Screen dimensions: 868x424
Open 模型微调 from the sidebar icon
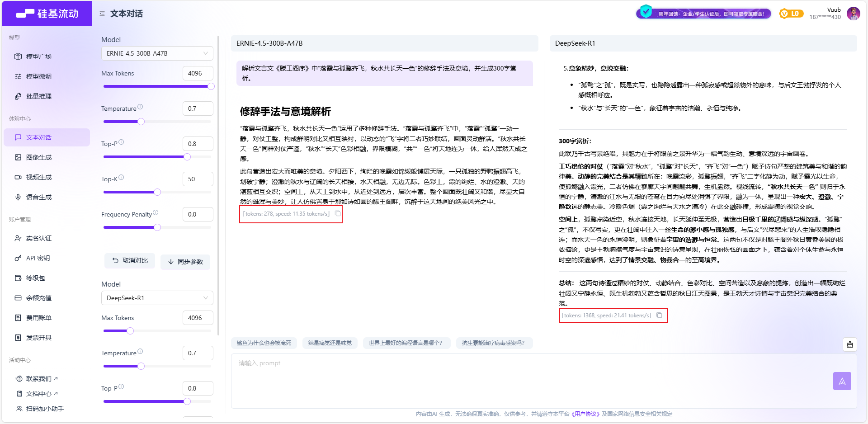(x=18, y=76)
